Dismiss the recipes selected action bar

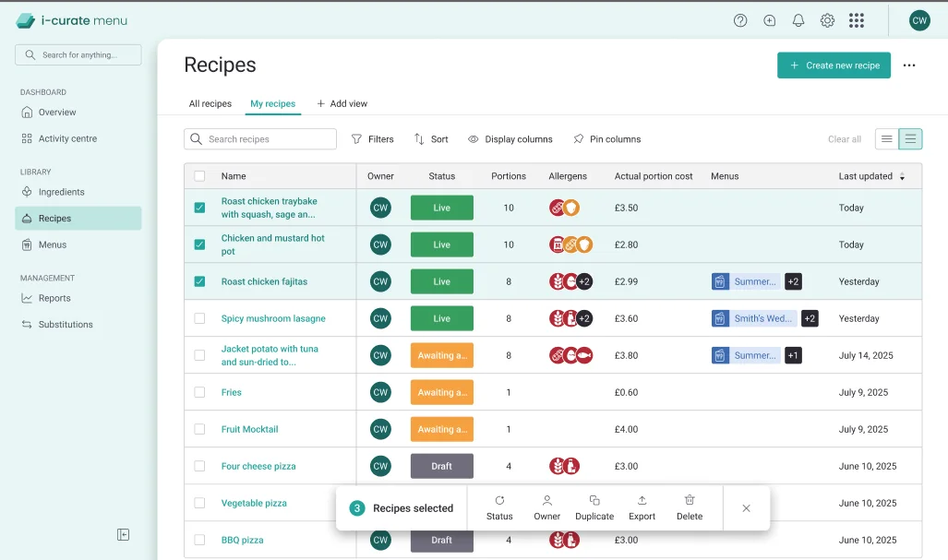pyautogui.click(x=746, y=508)
